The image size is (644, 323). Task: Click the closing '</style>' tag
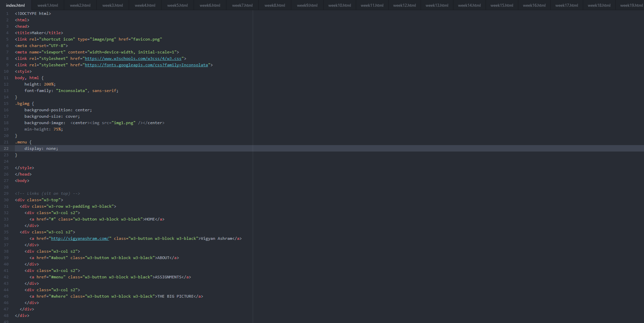(x=24, y=168)
